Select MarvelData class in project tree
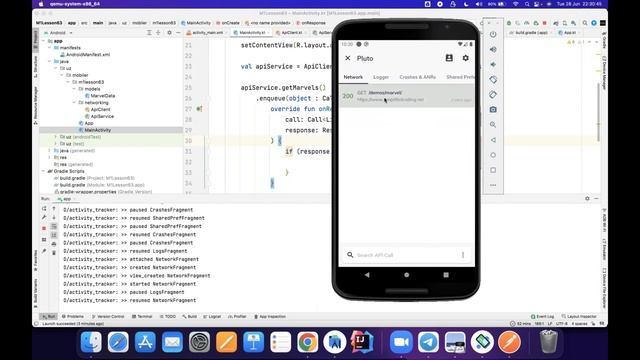Image resolution: width=640 pixels, height=360 pixels. coord(100,96)
